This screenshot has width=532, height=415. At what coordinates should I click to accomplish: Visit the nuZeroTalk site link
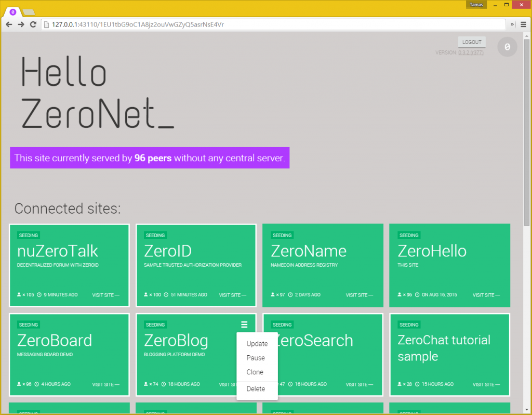(x=105, y=295)
